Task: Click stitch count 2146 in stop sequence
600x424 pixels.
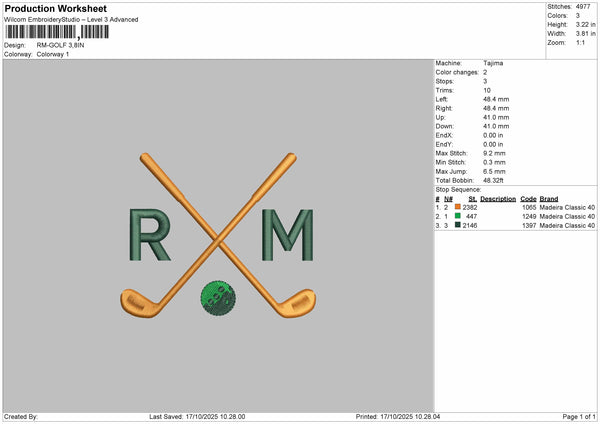Action: 470,226
